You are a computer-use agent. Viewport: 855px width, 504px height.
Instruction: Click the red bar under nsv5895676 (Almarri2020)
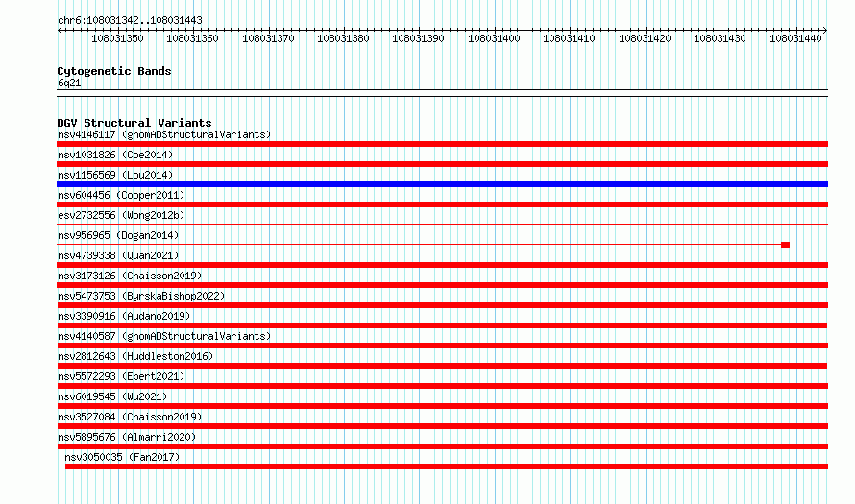[x=442, y=446]
